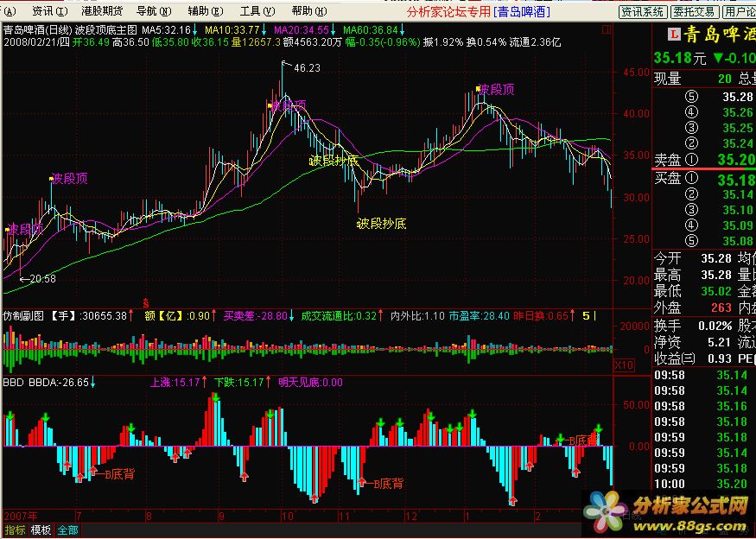The height and width of the screenshot is (539, 756).
Task: Switch to the 全部 tab
Action: 67,530
